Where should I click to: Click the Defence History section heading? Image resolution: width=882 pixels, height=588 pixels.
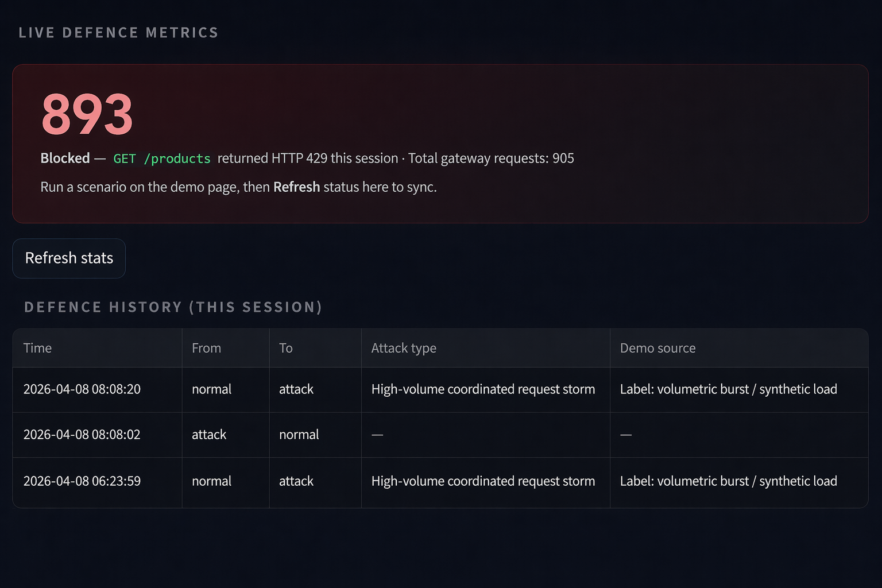pos(173,307)
